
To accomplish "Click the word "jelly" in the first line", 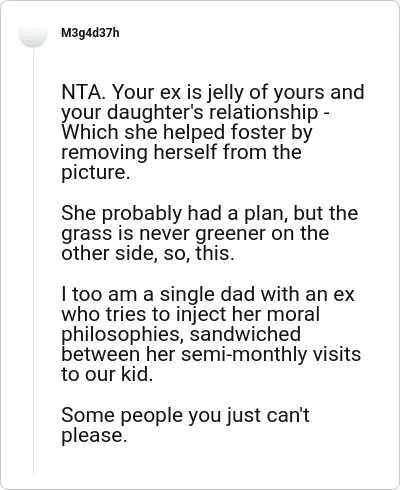I will 224,93.
